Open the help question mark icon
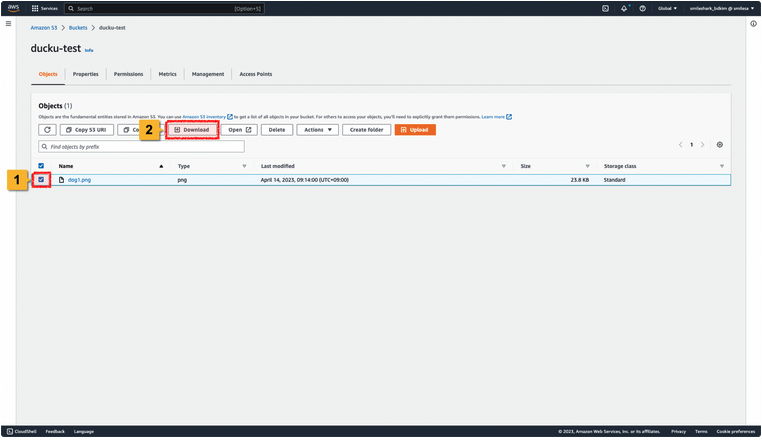 click(x=642, y=8)
